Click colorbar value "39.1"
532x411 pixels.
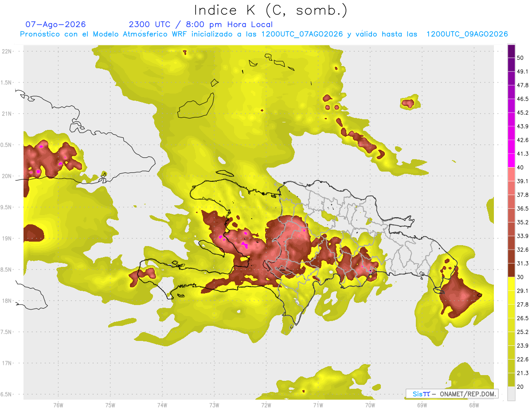tap(523, 181)
